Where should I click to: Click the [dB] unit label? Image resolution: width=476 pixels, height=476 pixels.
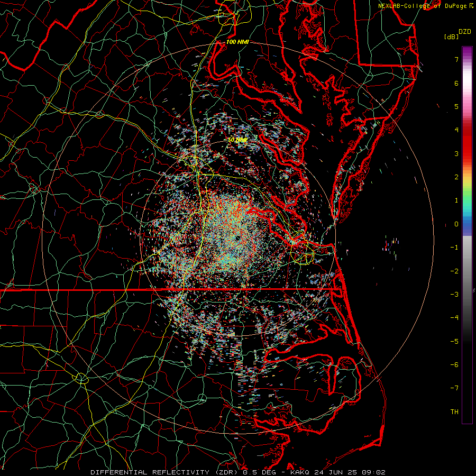pyautogui.click(x=452, y=36)
